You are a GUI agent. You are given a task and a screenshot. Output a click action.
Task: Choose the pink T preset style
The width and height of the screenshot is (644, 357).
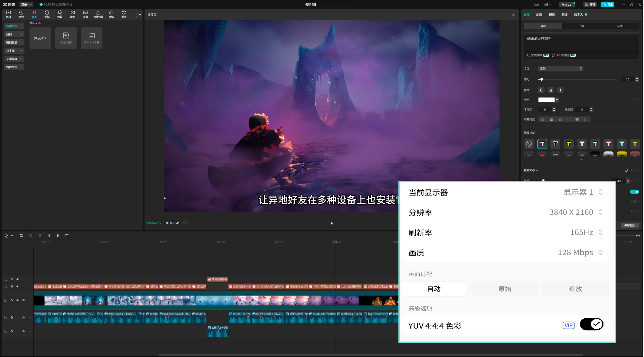608,144
